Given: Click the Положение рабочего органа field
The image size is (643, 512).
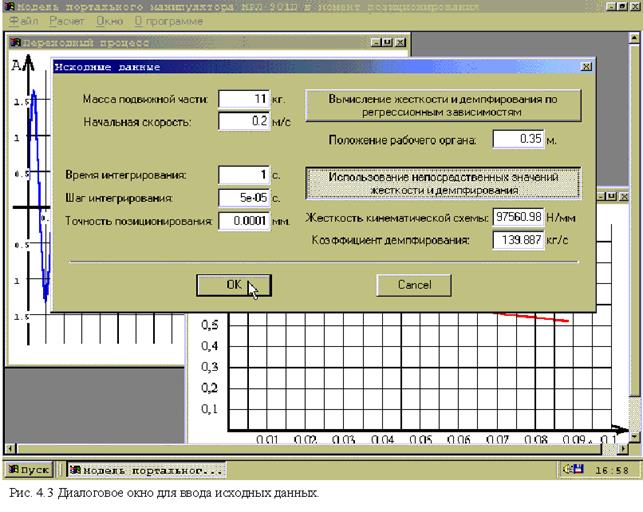Looking at the screenshot, I should (x=516, y=140).
